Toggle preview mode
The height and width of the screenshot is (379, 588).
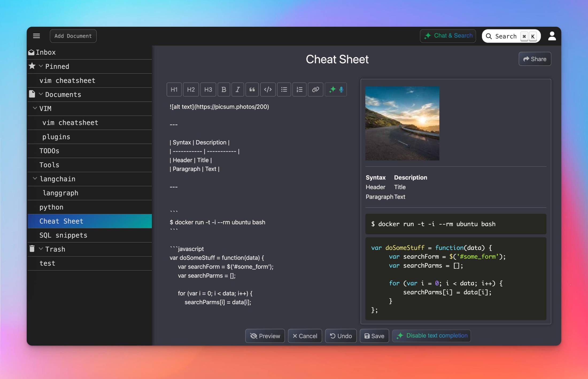coord(265,336)
